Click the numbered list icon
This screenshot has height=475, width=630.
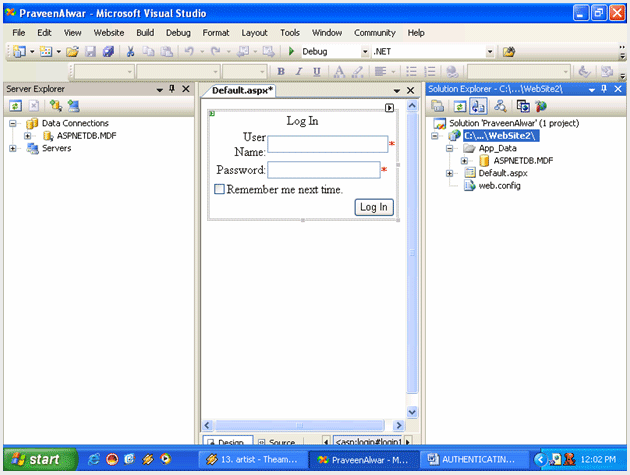pos(430,72)
